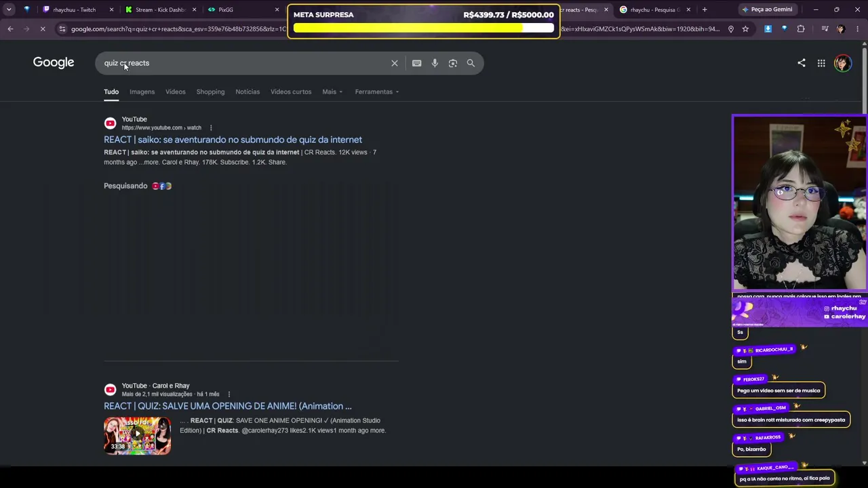
Task: Open more options for the Carol e Rhay result
Action: tap(229, 394)
